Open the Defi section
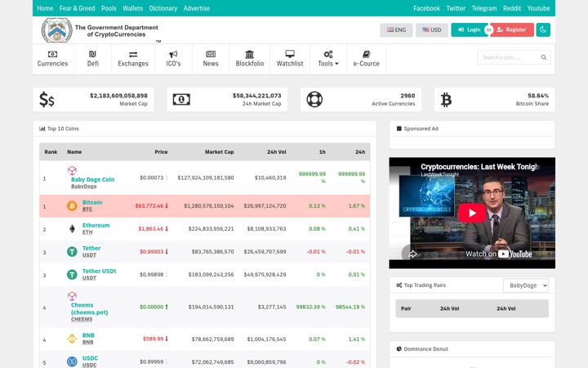588x368 pixels. pos(92,59)
